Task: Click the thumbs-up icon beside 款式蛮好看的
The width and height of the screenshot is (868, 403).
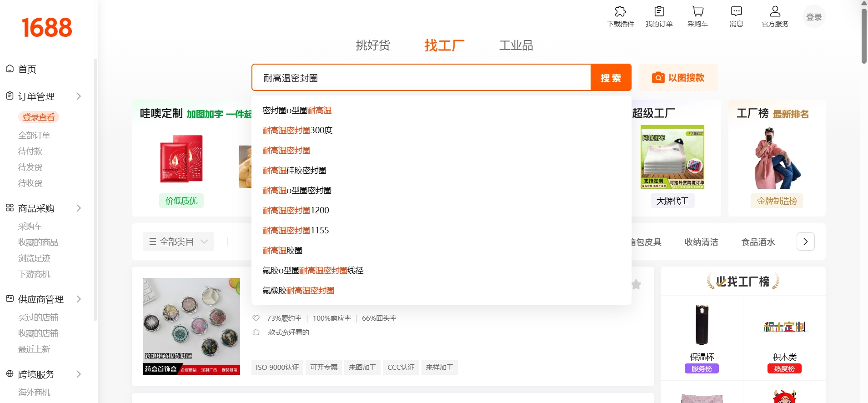Action: point(256,332)
